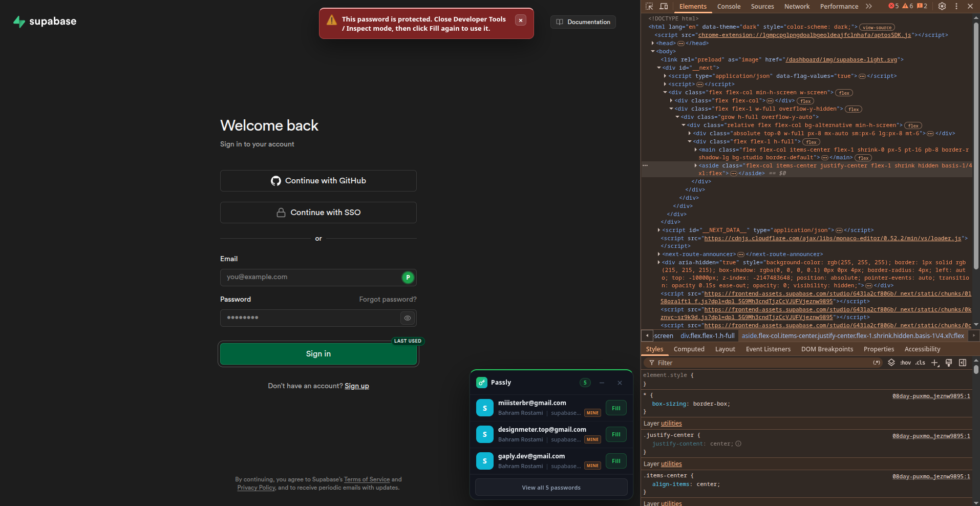Close the Passly popup

[620, 383]
